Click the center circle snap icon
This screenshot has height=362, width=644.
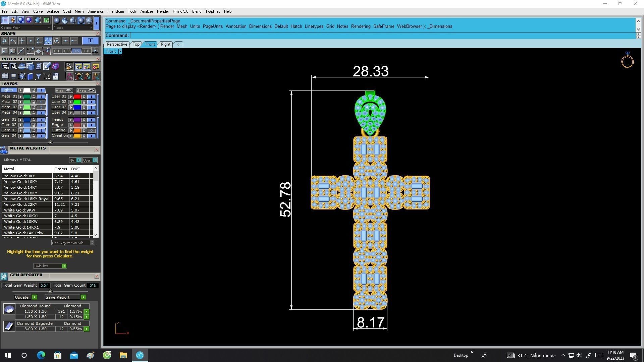click(57, 41)
